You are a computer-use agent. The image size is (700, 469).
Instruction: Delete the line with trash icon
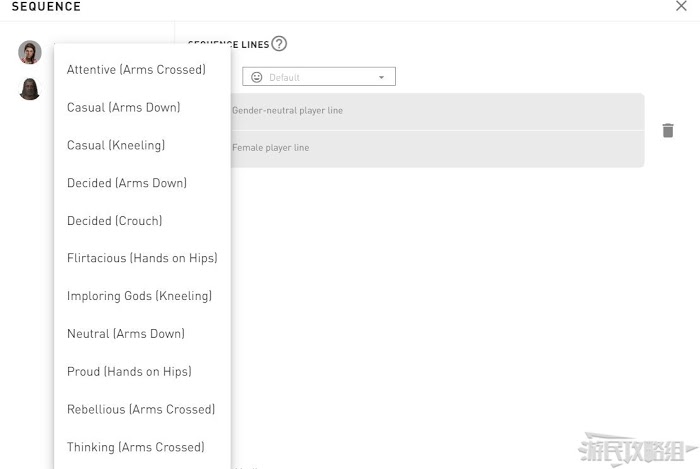click(668, 130)
